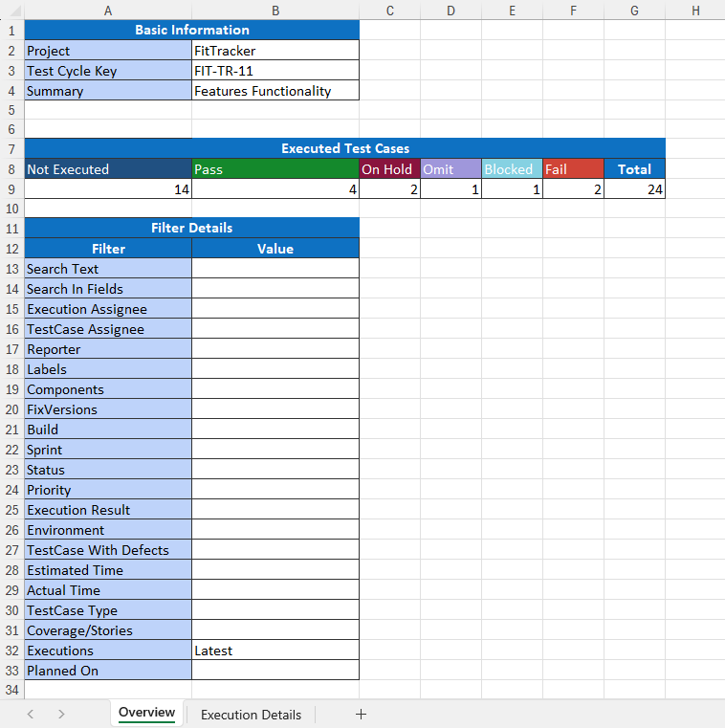This screenshot has height=728, width=725.
Task: Select the FixVersions cell
Action: point(108,409)
